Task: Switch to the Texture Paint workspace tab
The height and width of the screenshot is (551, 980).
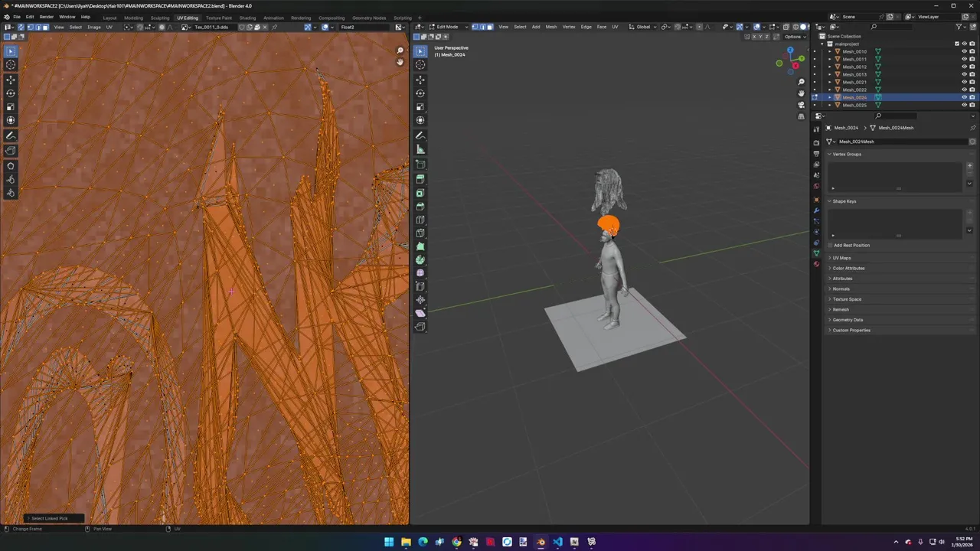Action: (218, 18)
